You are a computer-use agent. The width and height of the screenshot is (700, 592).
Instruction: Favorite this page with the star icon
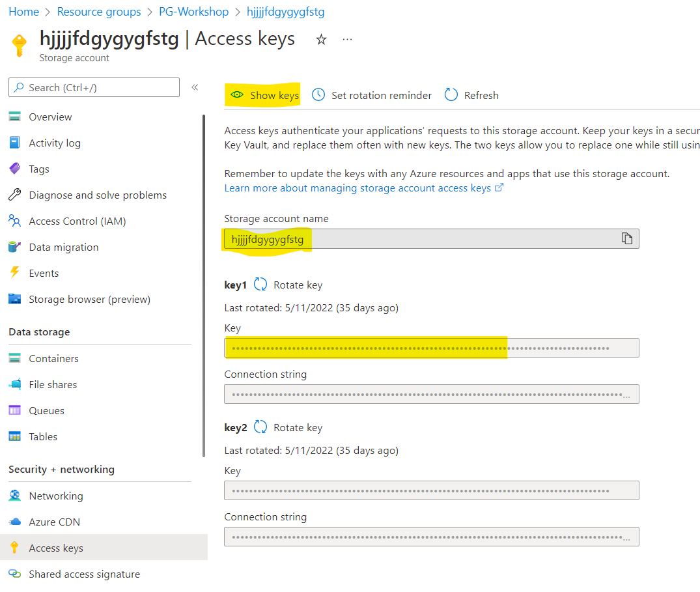321,40
